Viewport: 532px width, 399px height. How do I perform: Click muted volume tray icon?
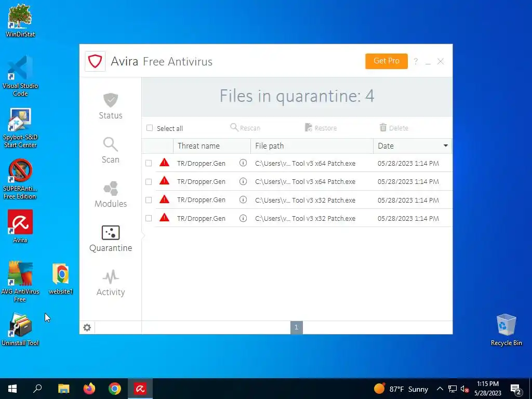click(x=465, y=389)
